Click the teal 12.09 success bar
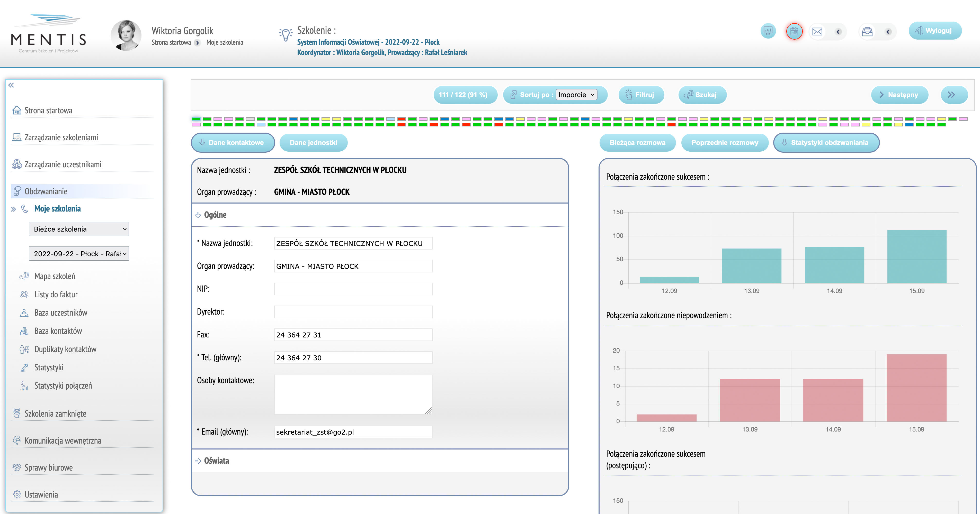The width and height of the screenshot is (980, 514). click(669, 280)
